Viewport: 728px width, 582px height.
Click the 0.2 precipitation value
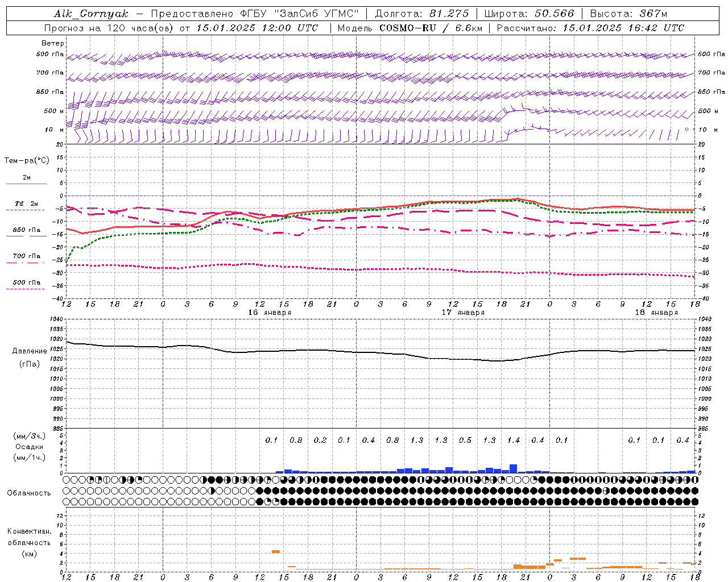coord(320,440)
